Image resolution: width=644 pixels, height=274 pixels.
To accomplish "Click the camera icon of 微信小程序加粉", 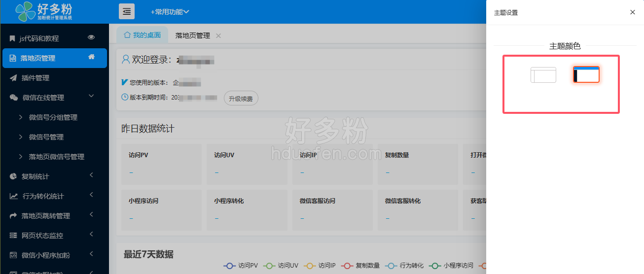I will pos(13,255).
